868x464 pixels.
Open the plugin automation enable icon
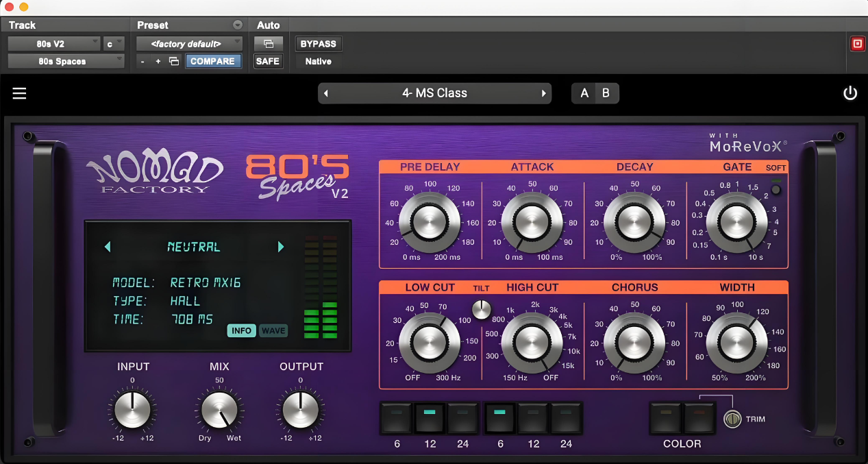pyautogui.click(x=268, y=44)
